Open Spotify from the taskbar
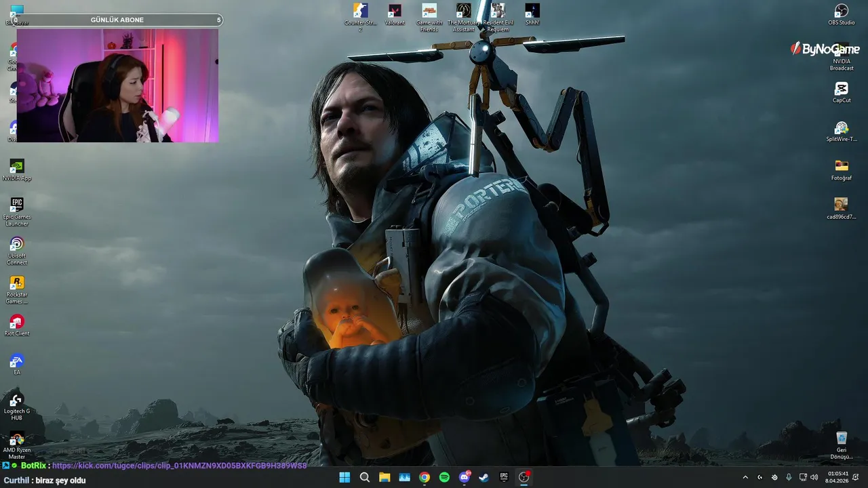Viewport: 868px width, 488px height. point(444,477)
